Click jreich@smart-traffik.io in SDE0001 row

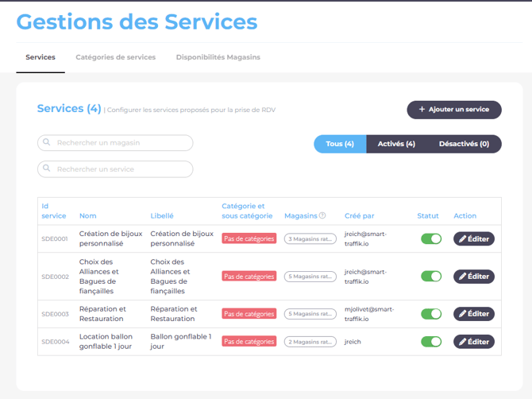click(365, 238)
